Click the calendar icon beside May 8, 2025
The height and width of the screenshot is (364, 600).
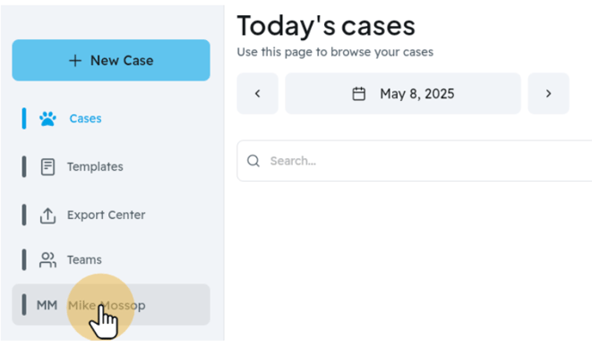(x=358, y=94)
